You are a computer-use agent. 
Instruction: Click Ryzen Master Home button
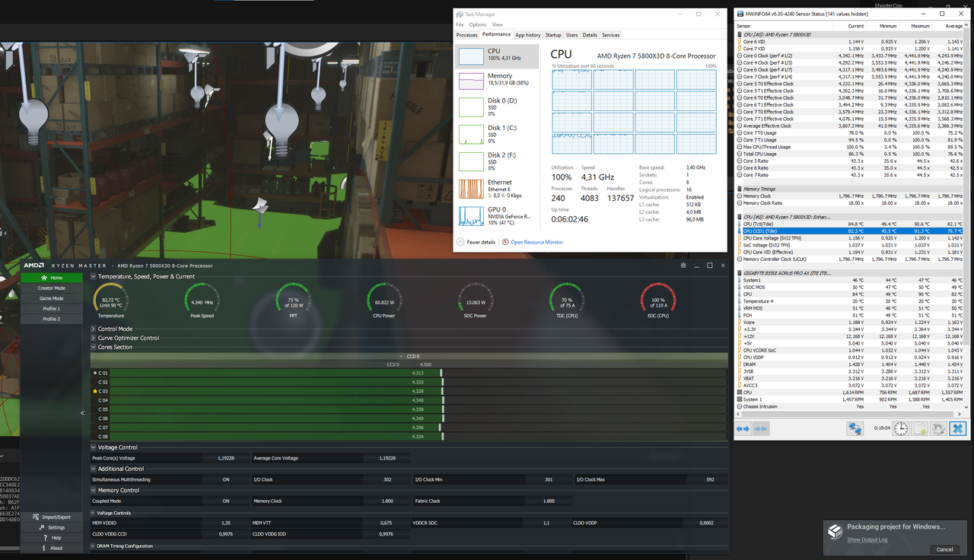[x=52, y=278]
